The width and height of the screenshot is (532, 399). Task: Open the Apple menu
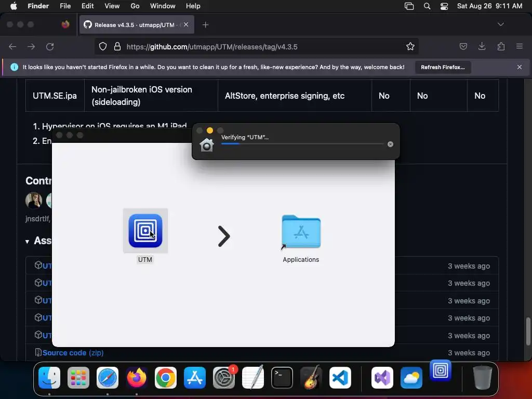point(14,6)
